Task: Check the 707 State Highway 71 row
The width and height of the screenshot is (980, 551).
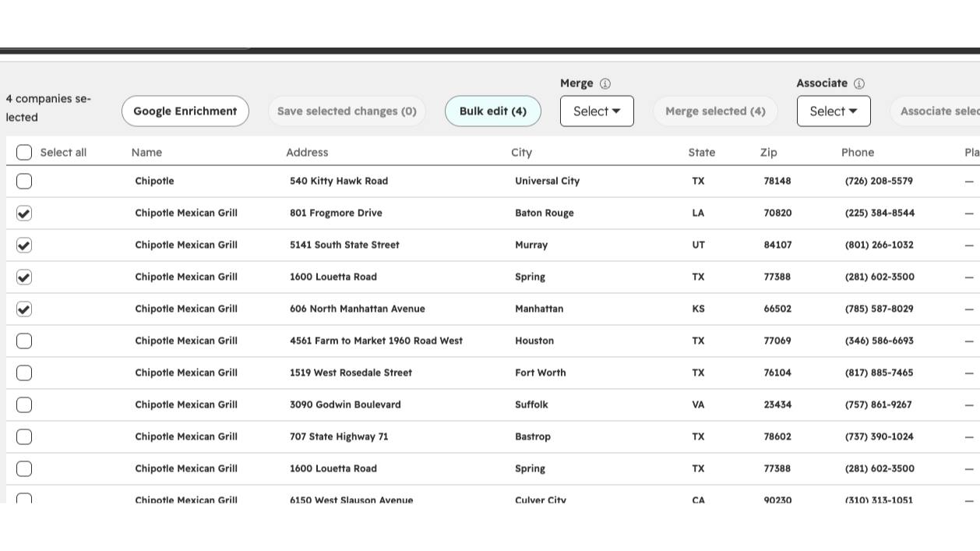Action: [x=24, y=436]
